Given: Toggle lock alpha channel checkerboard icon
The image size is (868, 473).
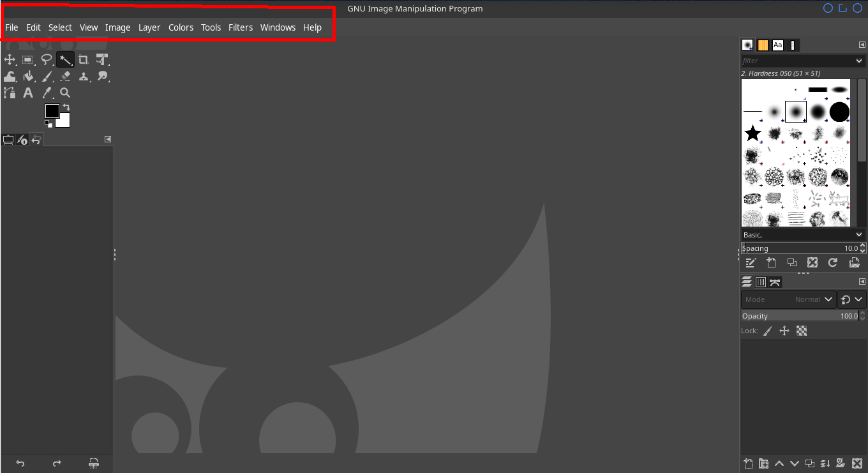Looking at the screenshot, I should tap(802, 331).
